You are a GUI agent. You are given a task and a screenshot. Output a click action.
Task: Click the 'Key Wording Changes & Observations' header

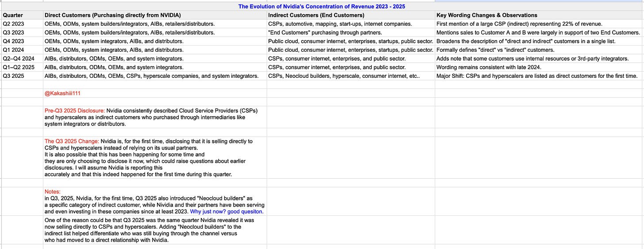pos(539,15)
